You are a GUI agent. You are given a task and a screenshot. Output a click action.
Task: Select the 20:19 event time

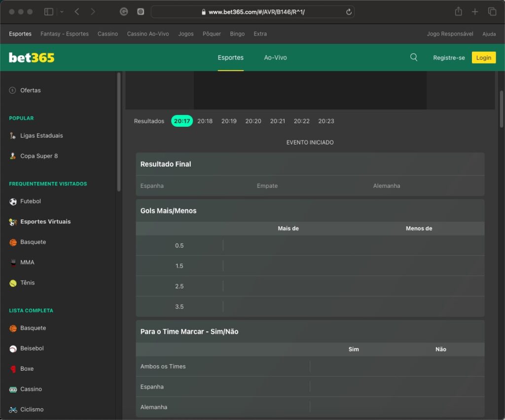pyautogui.click(x=229, y=121)
